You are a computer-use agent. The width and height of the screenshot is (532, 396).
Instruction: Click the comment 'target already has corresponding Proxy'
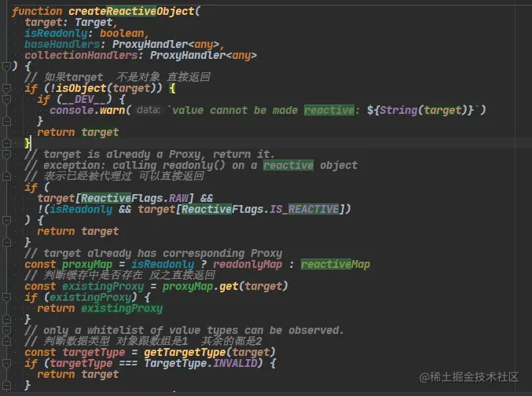click(x=153, y=254)
